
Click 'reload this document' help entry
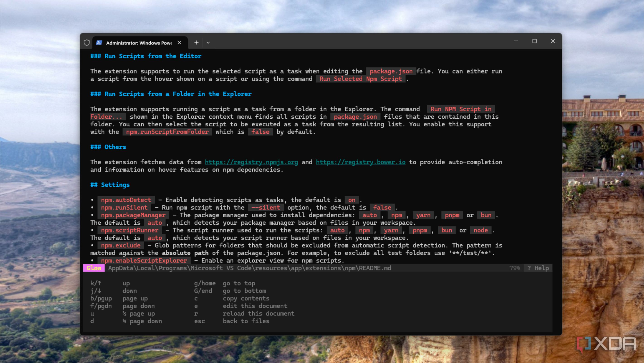[259, 314]
